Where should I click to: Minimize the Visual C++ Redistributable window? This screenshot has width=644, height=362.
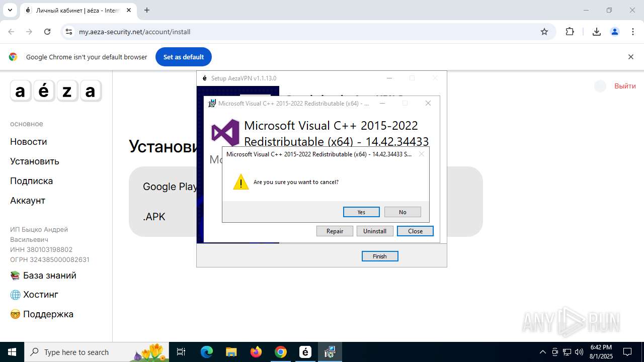[x=382, y=103]
